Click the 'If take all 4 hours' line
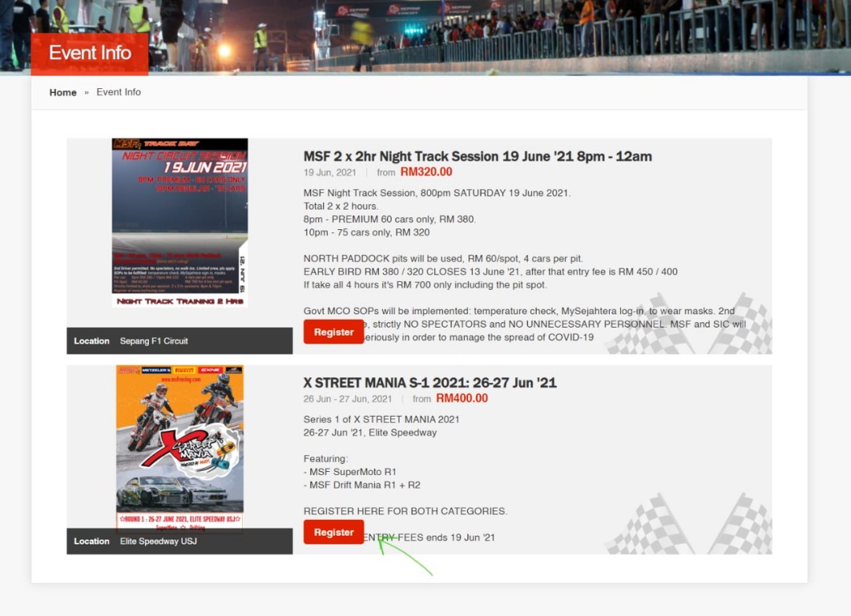 pos(425,285)
